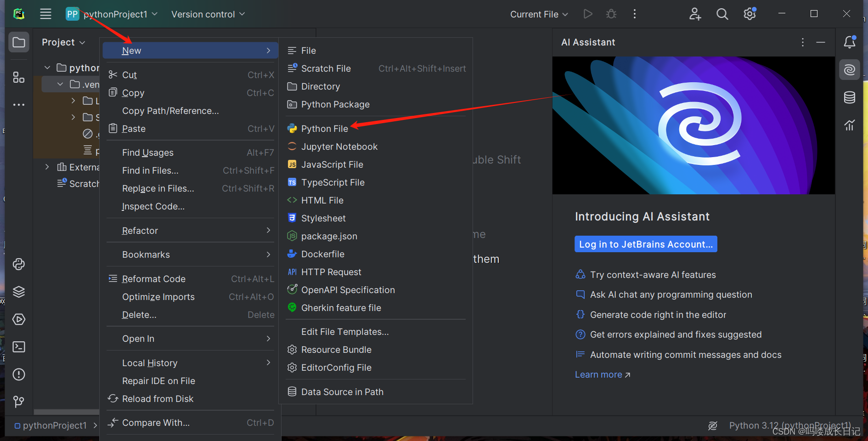Image resolution: width=868 pixels, height=441 pixels.
Task: Open the main hamburger menu
Action: point(45,14)
